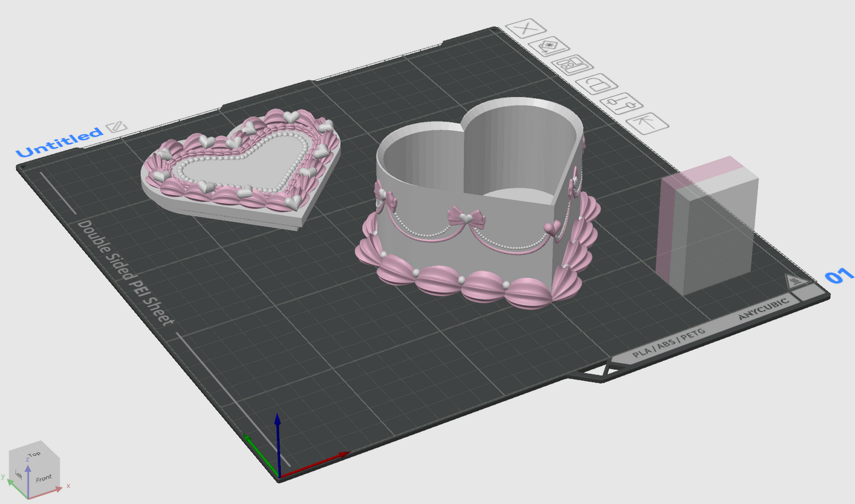Click the arrange objects icon on the plate
This screenshot has height=504, width=855.
click(x=572, y=65)
